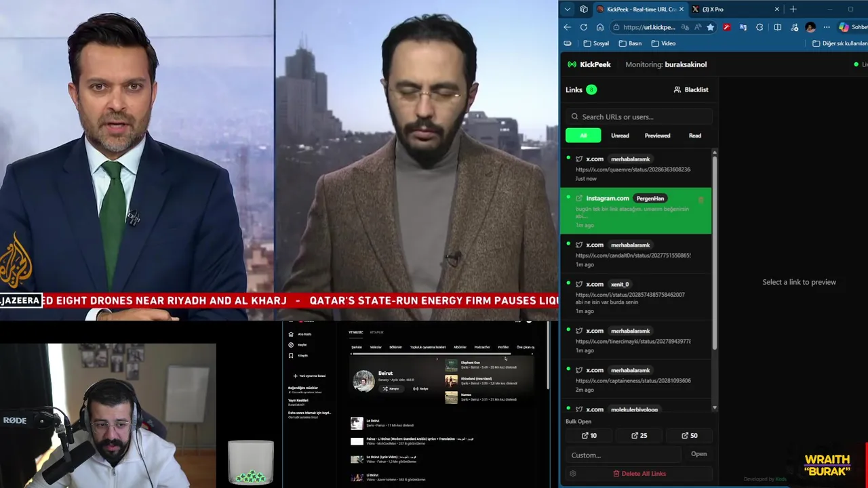Open Beirut artist avatar
This screenshot has height=488, width=868.
click(363, 381)
